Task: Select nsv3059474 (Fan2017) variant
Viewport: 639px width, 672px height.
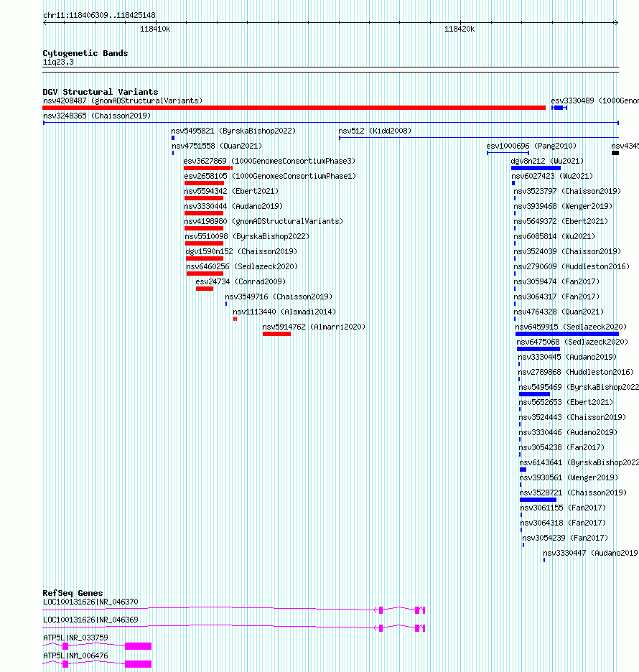Action: tap(556, 281)
